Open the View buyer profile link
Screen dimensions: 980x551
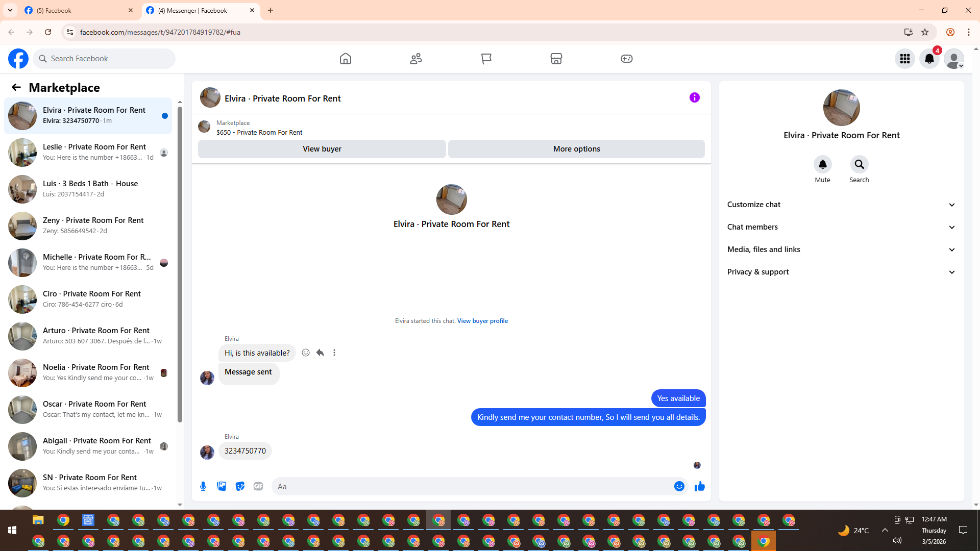pyautogui.click(x=482, y=321)
